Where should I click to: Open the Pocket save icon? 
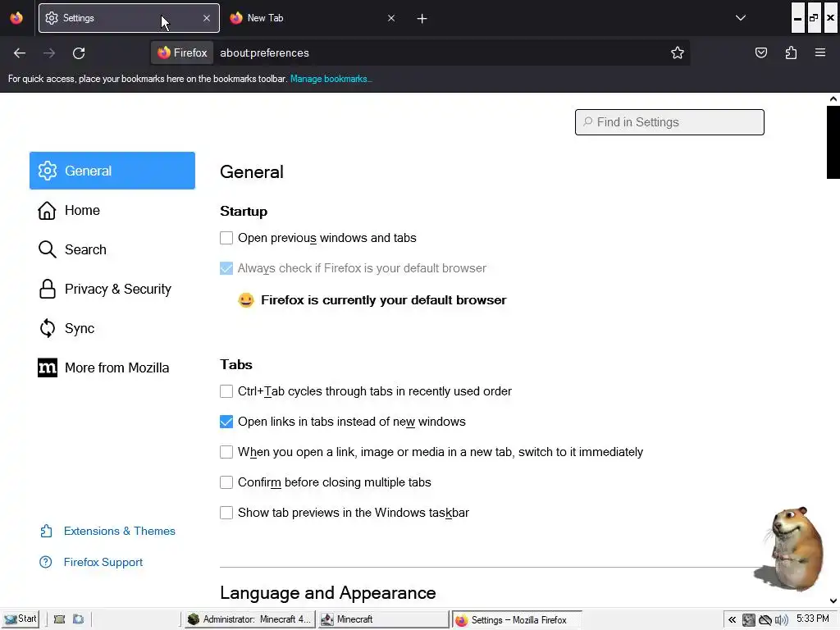761,53
